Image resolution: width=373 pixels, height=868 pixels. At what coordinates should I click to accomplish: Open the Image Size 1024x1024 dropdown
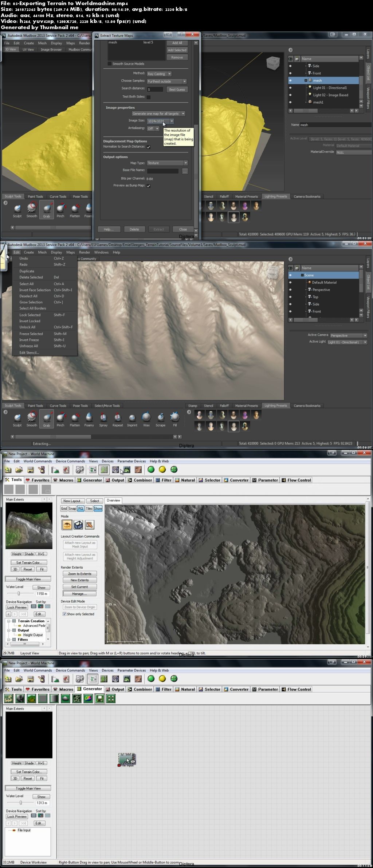pos(160,121)
